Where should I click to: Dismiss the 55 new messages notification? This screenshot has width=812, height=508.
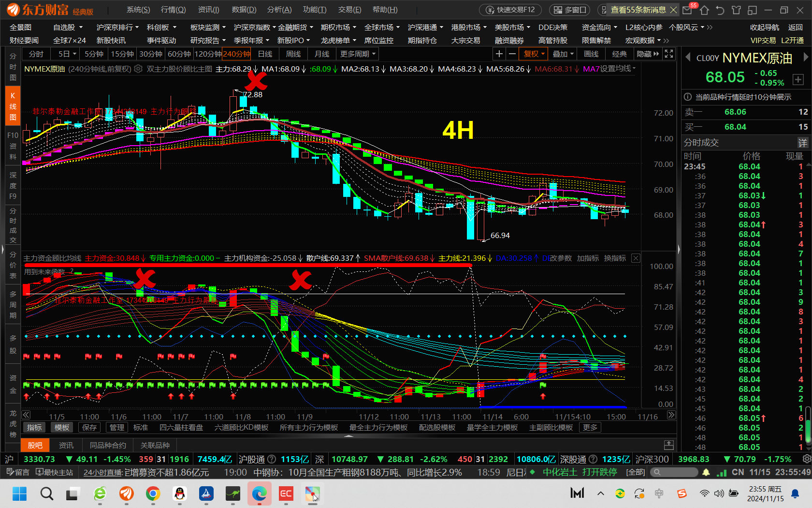673,10
